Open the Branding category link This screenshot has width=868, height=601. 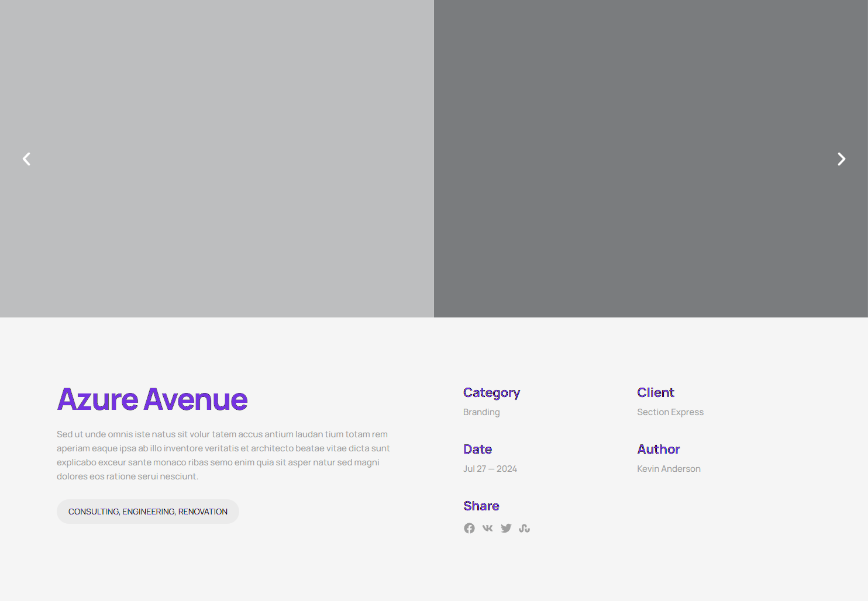click(x=481, y=412)
